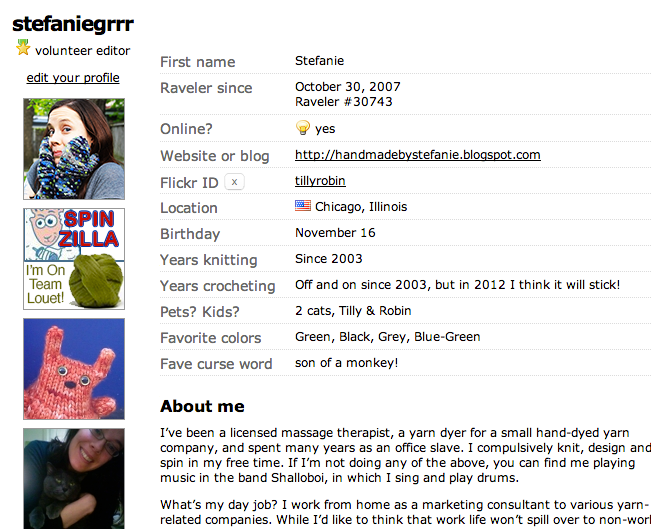Click the cartoon sheep in Spinzilla badge
This screenshot has height=529, width=651.
45,233
